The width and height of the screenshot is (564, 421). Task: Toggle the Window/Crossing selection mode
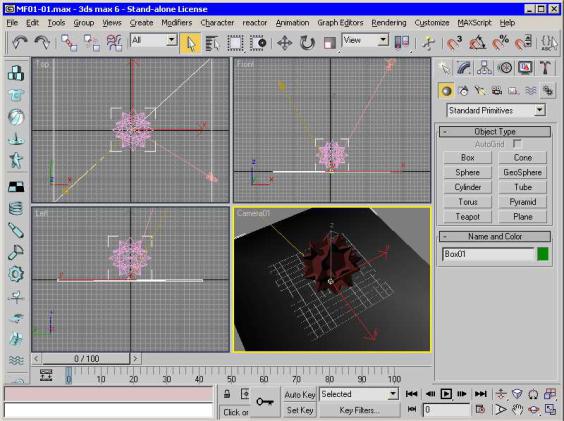pos(258,44)
